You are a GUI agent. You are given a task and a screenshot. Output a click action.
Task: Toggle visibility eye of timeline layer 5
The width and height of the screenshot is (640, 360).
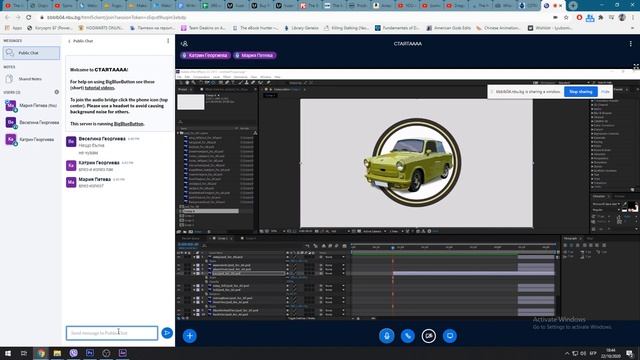click(x=179, y=286)
